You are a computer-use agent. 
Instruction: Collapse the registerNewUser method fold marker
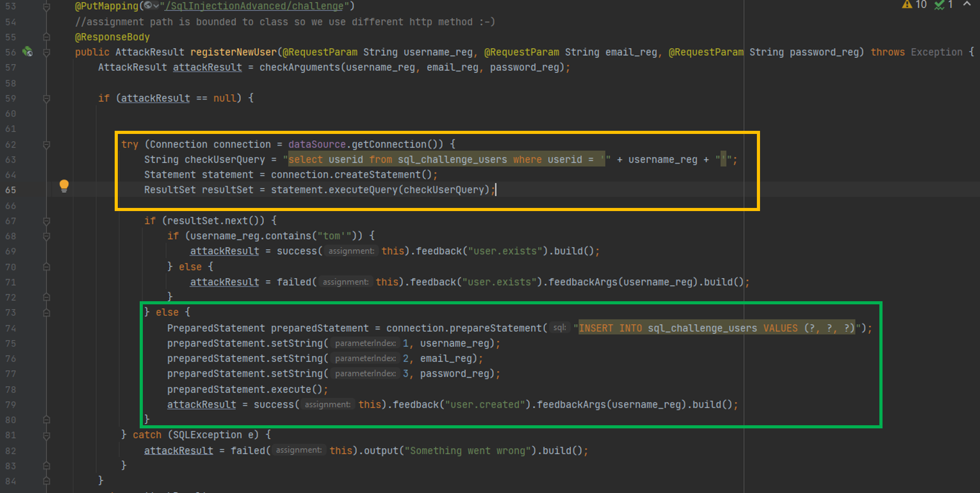tap(46, 52)
